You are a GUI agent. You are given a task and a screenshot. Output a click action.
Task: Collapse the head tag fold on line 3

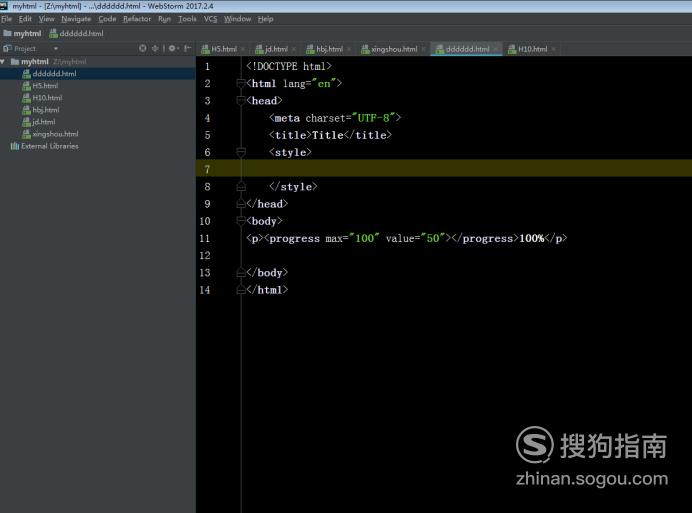pyautogui.click(x=241, y=101)
